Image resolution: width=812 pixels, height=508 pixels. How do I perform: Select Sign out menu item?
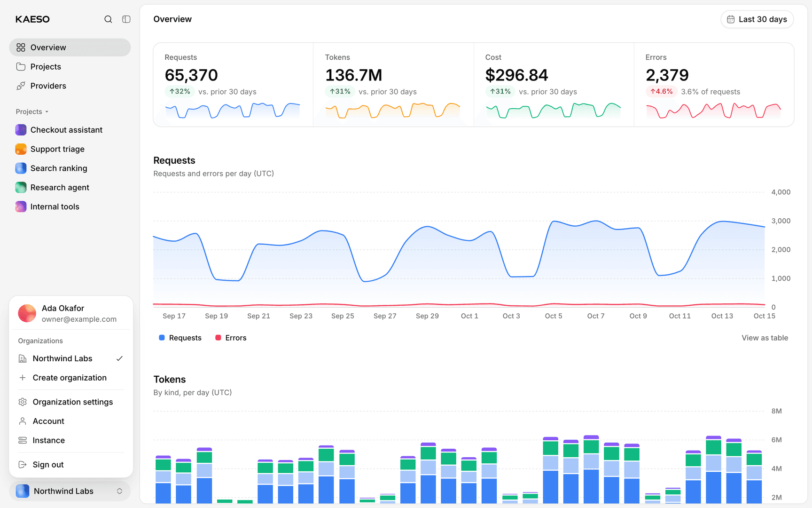71,465
